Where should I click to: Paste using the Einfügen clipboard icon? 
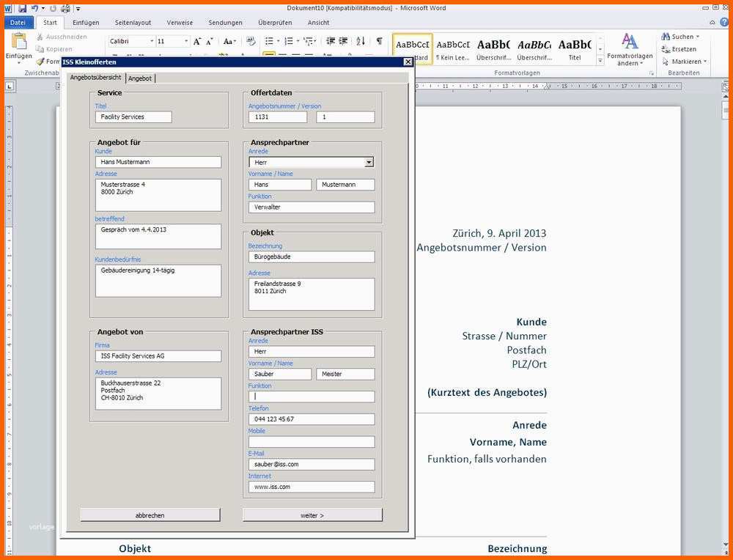coord(19,42)
